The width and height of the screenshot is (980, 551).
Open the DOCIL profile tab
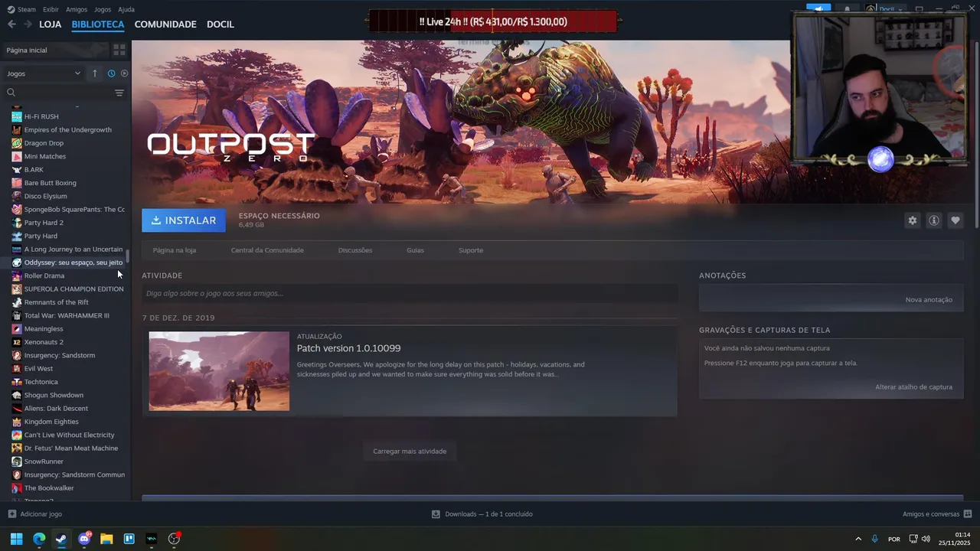pos(220,24)
